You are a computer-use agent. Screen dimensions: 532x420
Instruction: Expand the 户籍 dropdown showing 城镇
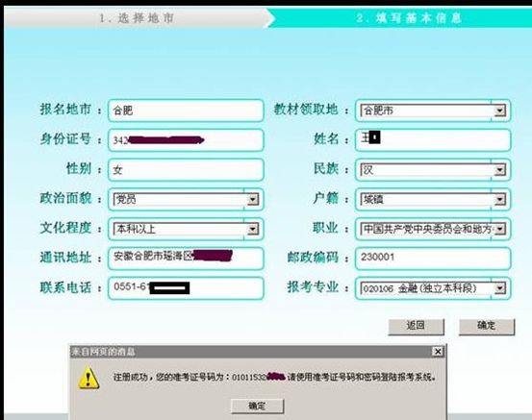[499, 199]
